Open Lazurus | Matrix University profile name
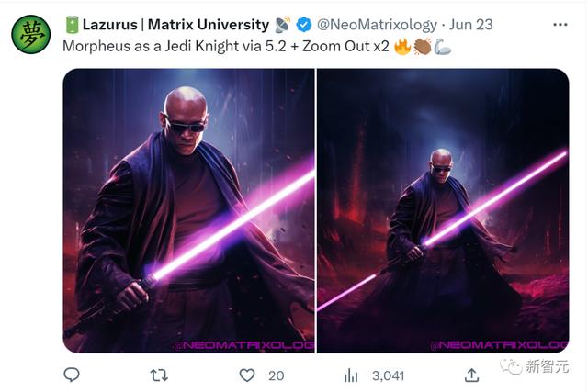This screenshot has width=588, height=392. (x=175, y=25)
